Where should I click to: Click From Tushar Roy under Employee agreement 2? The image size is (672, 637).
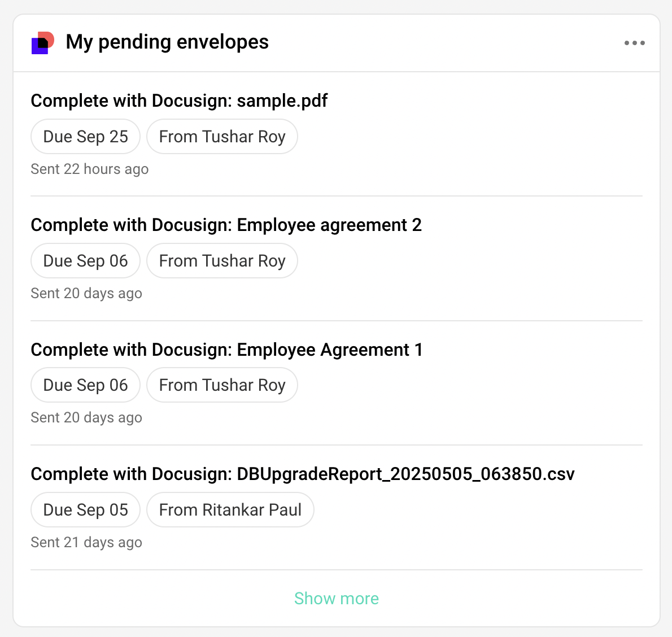(222, 261)
